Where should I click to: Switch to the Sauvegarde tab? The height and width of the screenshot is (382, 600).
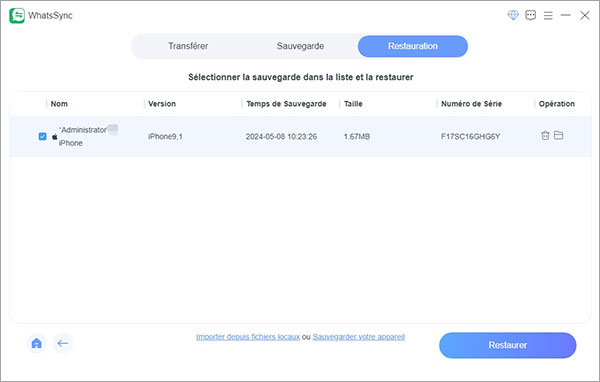coord(300,46)
